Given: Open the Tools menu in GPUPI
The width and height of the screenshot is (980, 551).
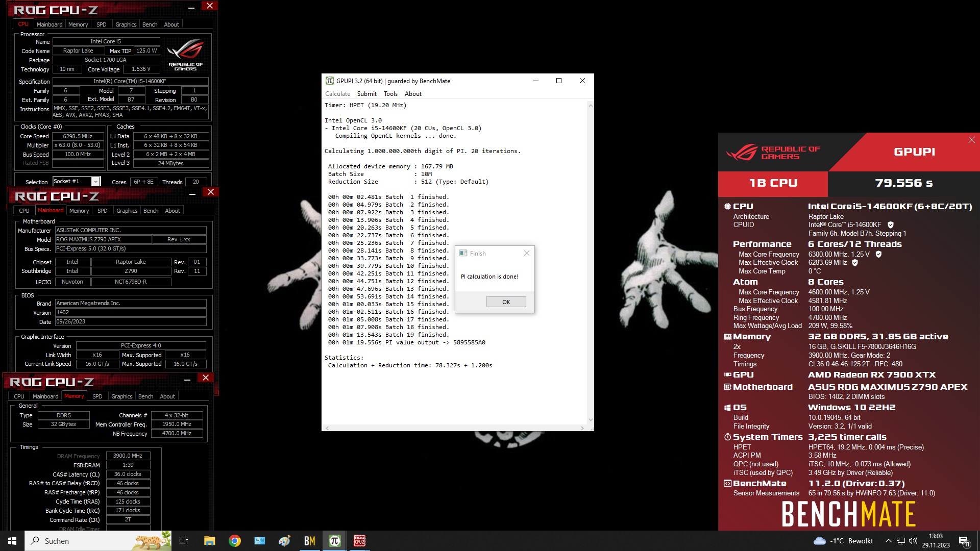Looking at the screenshot, I should coord(390,94).
